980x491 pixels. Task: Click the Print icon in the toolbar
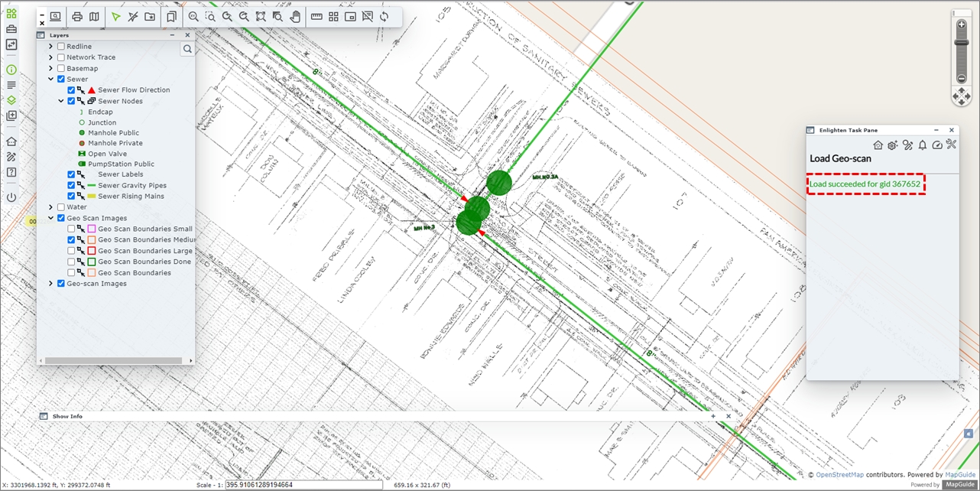pos(77,16)
